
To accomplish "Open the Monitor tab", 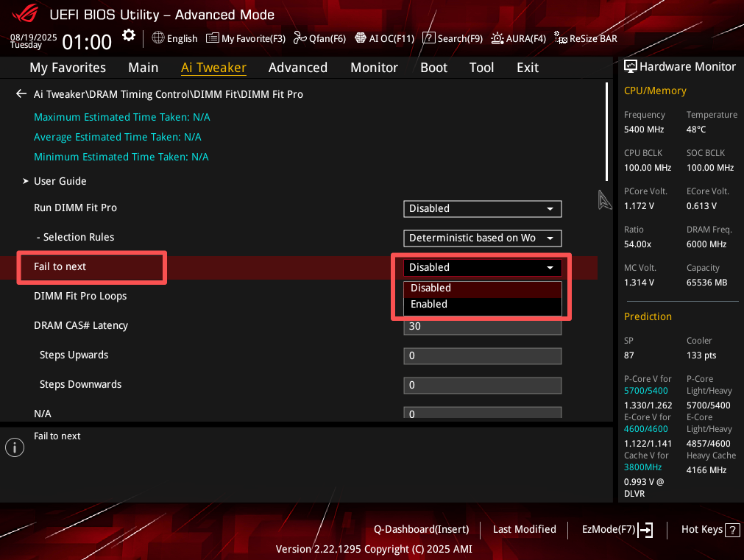I will [374, 68].
